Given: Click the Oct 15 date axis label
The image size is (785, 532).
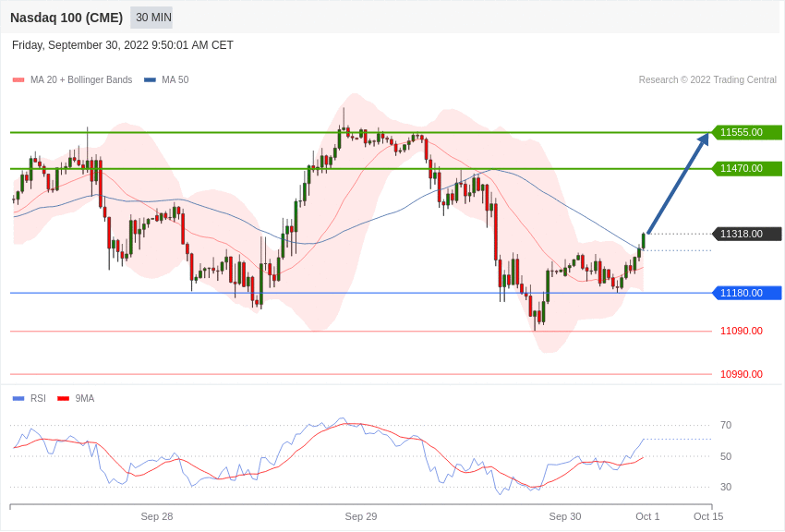Looking at the screenshot, I should coord(708,516).
